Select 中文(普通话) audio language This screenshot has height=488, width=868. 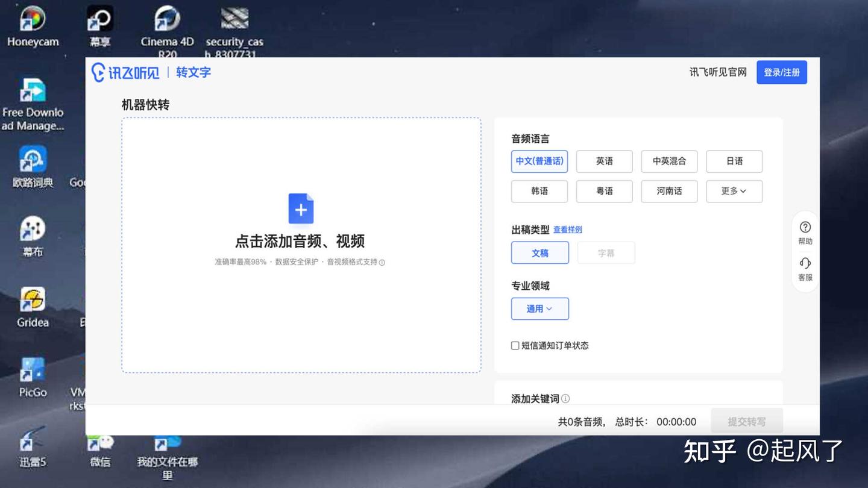(539, 161)
